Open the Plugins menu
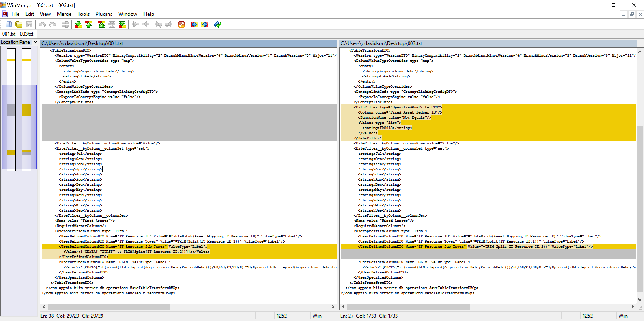This screenshot has width=644, height=321. click(104, 14)
